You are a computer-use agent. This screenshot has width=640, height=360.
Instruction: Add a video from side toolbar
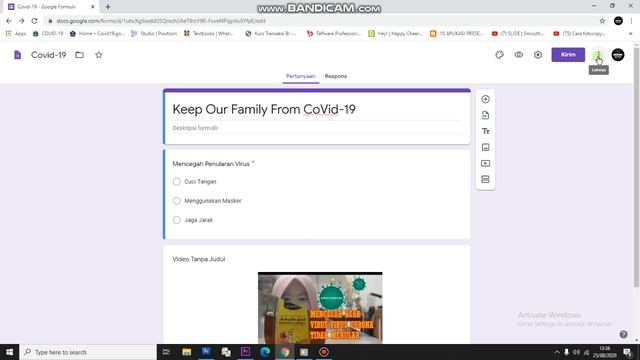485,163
